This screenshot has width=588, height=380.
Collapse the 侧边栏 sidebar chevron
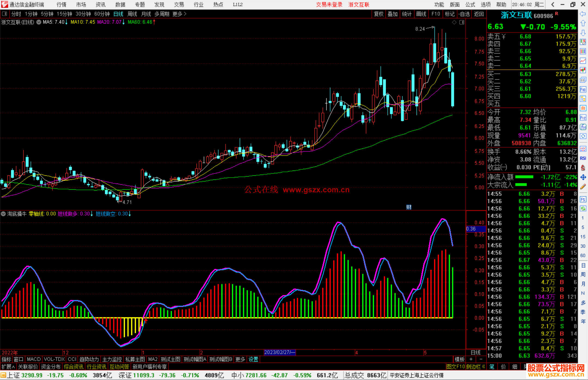coord(483,367)
